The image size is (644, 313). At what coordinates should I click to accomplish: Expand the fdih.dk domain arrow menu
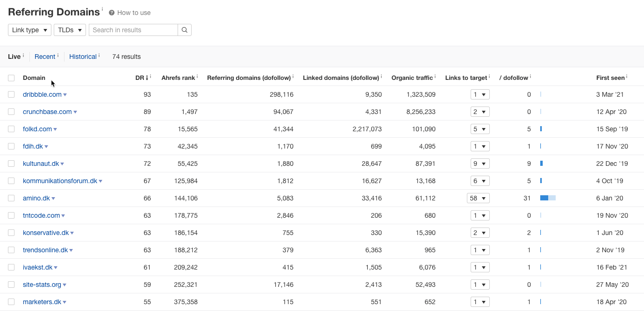point(46,147)
